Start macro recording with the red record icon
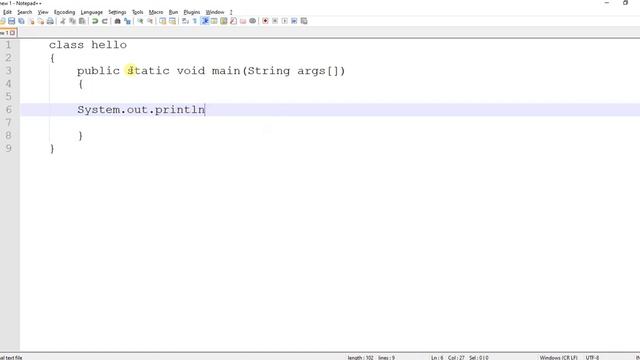This screenshot has width=640, height=360. pos(265,21)
